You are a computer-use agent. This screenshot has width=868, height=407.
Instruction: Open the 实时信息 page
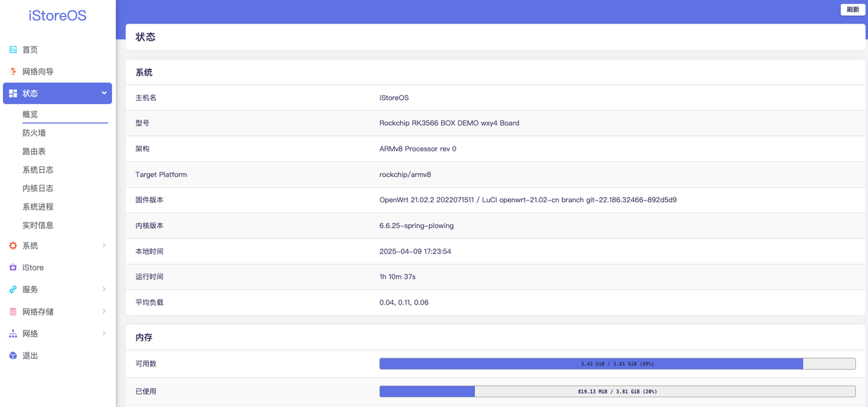[x=37, y=225]
